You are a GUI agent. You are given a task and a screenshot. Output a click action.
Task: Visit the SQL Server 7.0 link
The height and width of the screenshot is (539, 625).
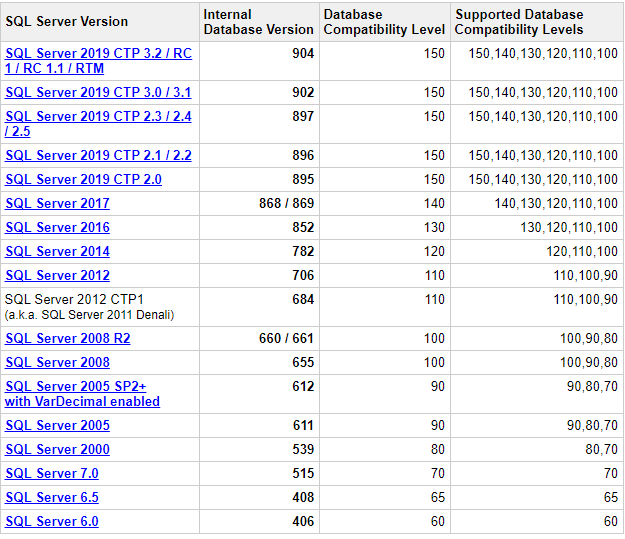coord(52,473)
